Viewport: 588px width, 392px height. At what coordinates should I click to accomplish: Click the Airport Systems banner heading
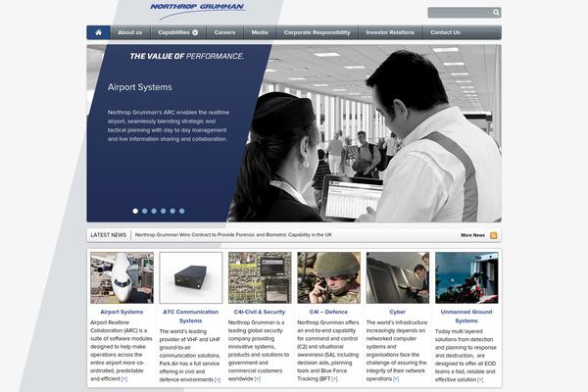(x=140, y=87)
